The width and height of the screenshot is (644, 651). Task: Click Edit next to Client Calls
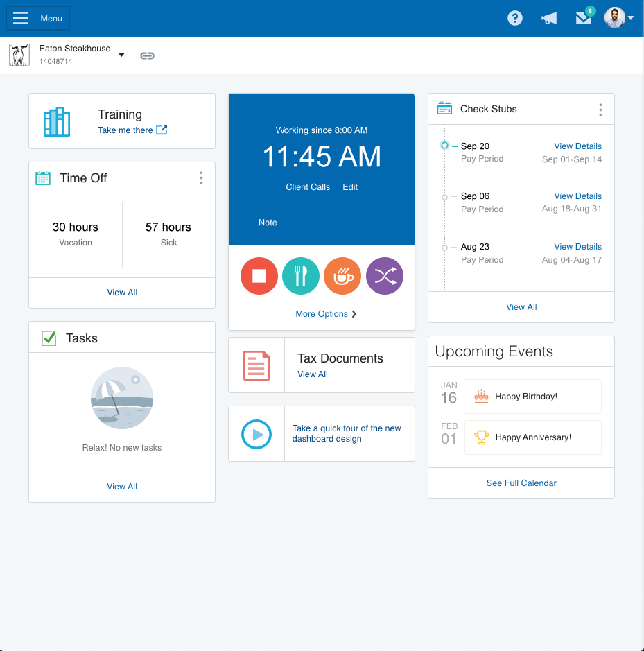point(349,186)
